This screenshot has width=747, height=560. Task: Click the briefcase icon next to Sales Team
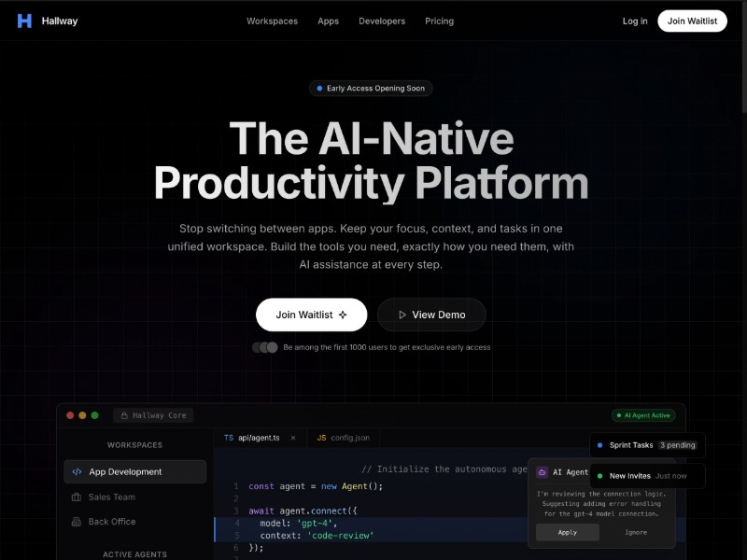click(77, 497)
